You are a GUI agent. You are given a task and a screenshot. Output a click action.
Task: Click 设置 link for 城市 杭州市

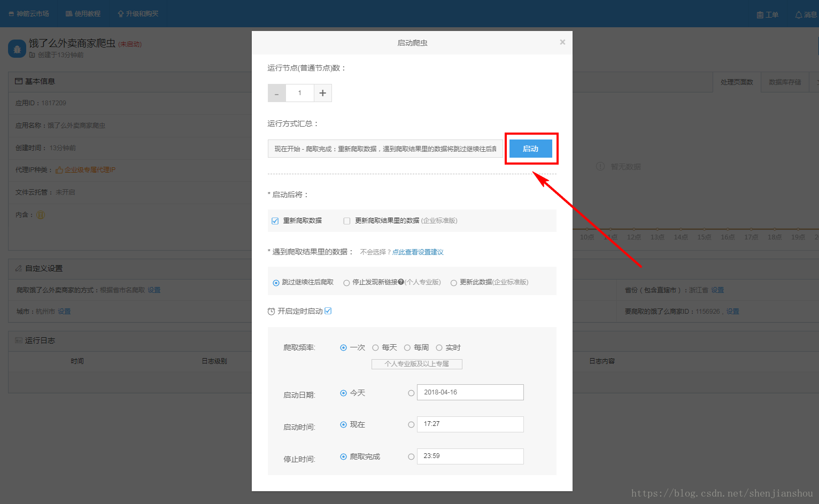64,312
